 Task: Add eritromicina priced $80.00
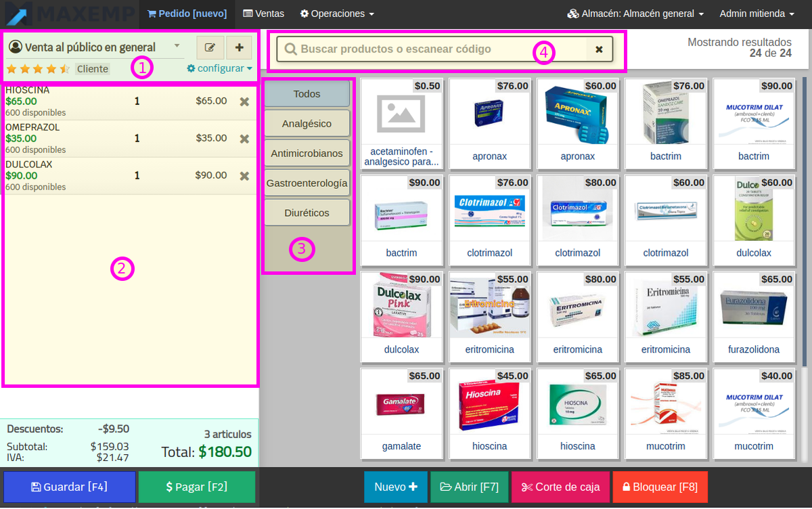click(578, 317)
